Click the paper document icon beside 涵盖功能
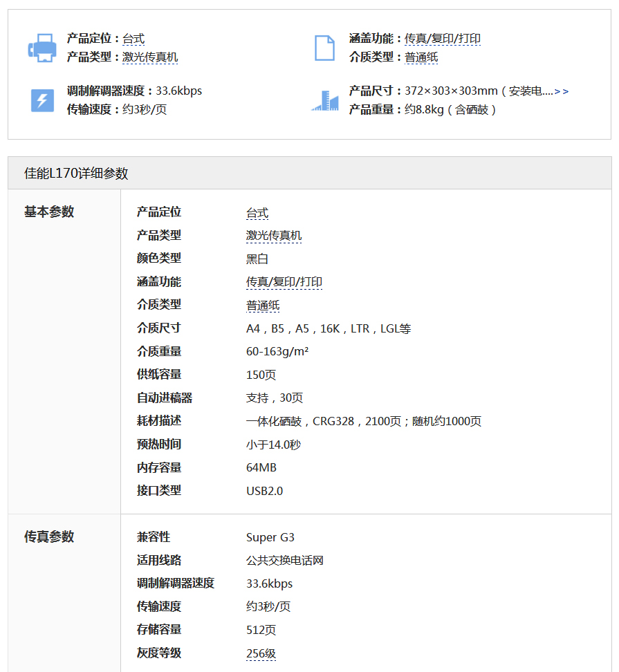 pos(324,48)
